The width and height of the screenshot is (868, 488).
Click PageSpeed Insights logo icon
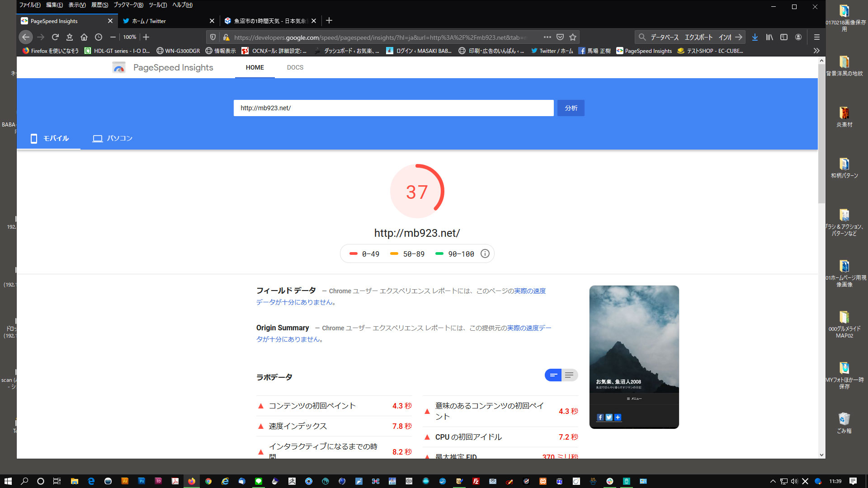pyautogui.click(x=119, y=67)
